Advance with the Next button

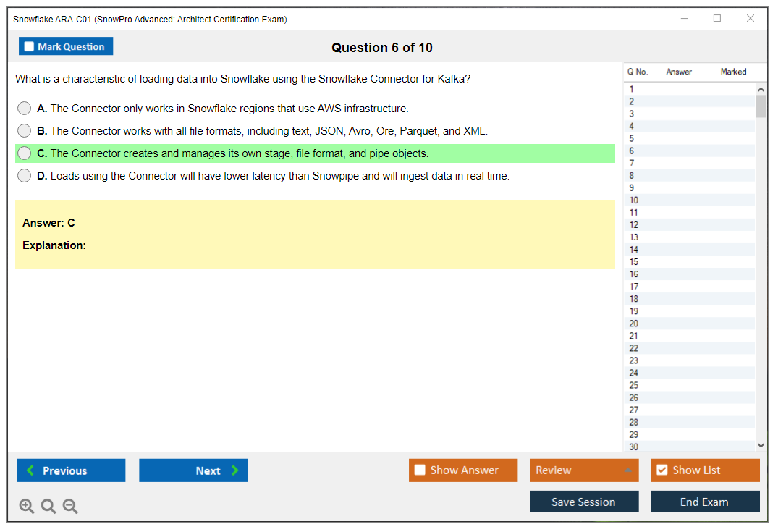(193, 470)
